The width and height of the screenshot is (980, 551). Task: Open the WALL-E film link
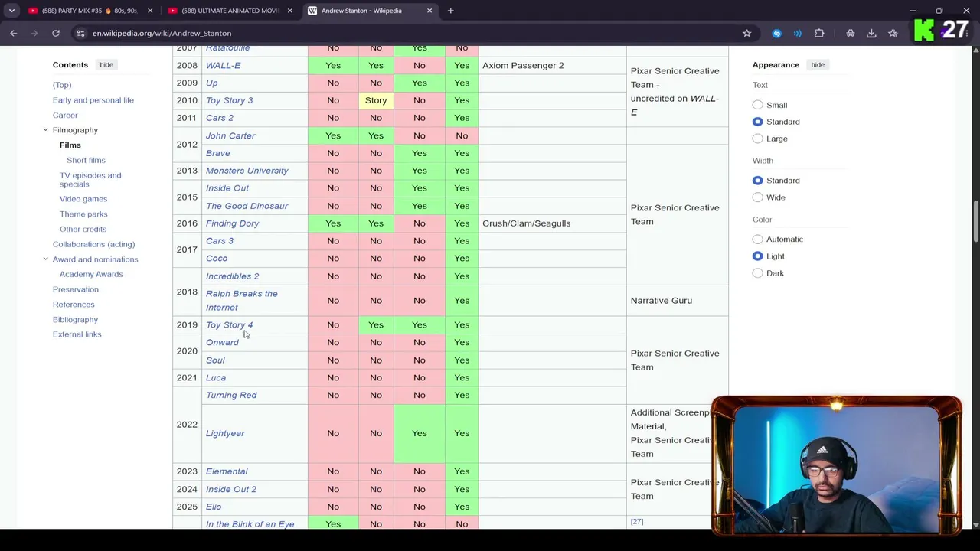pyautogui.click(x=223, y=66)
